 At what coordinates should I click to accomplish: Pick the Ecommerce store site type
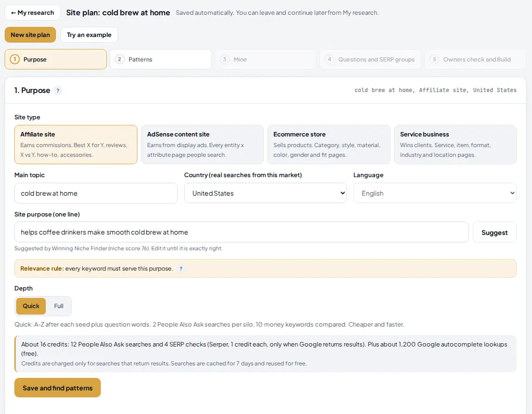tap(329, 145)
